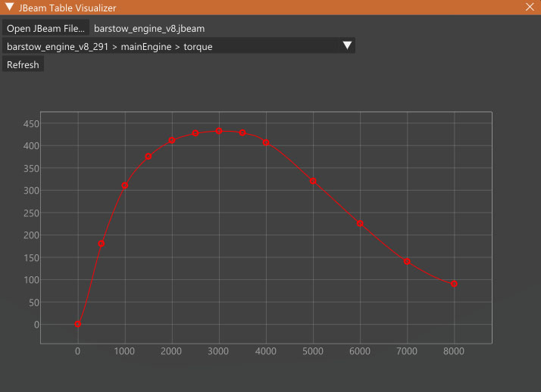Click the 1000 label on the X axis

(124, 351)
